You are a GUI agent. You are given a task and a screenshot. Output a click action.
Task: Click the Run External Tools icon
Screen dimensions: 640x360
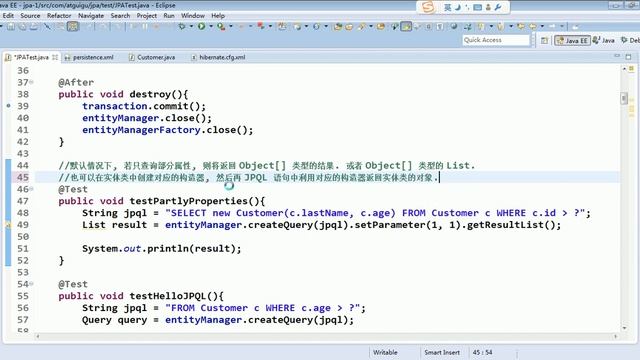coord(221,27)
